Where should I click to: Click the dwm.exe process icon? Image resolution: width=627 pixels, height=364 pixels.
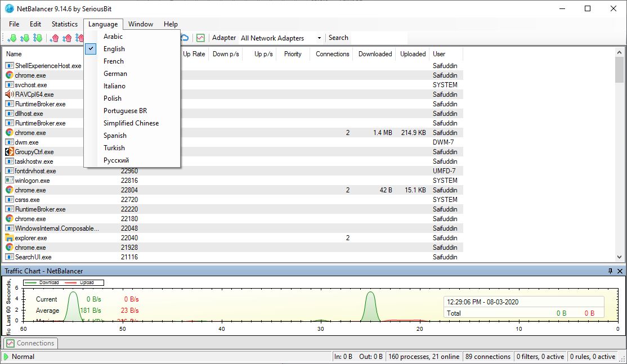(10, 142)
